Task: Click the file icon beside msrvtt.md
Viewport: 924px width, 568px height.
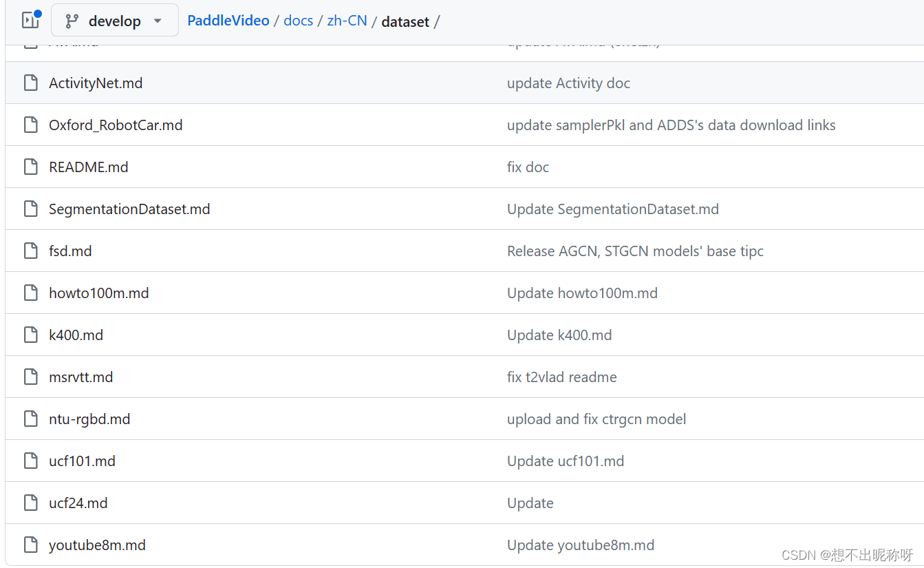Action: [x=31, y=377]
